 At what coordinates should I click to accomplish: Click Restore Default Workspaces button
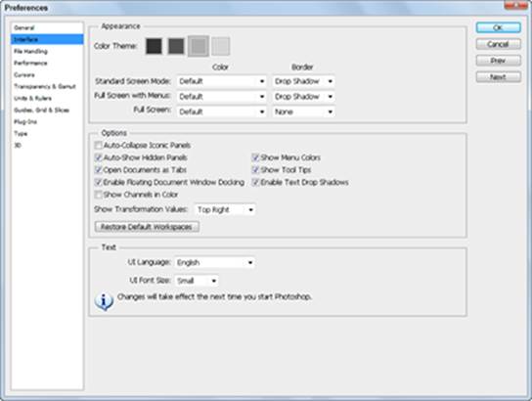[147, 227]
